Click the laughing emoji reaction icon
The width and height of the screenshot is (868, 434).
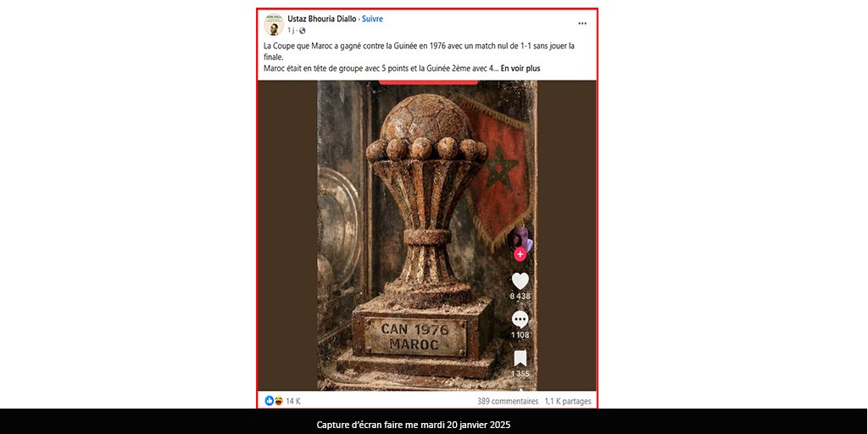(278, 401)
